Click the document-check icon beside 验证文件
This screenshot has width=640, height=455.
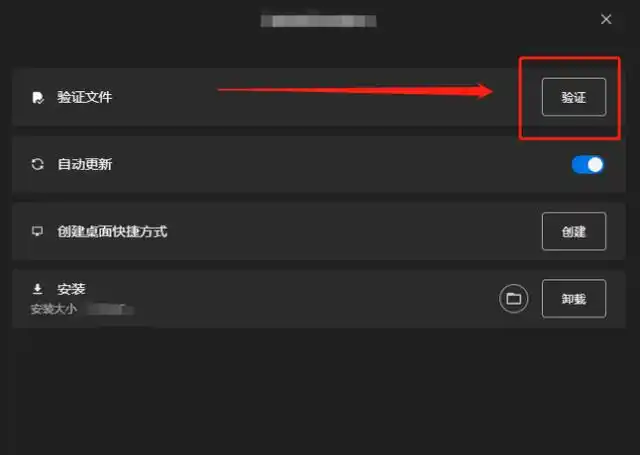[x=38, y=98]
